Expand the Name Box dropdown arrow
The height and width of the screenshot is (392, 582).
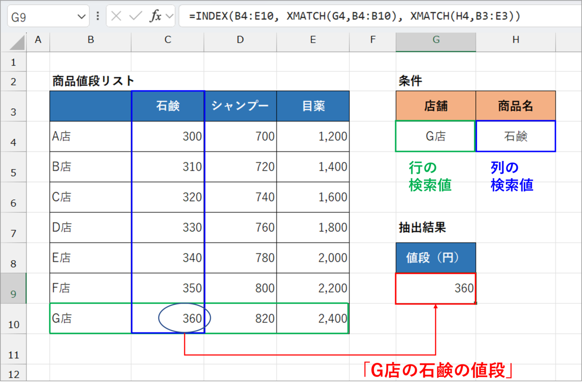(x=81, y=17)
